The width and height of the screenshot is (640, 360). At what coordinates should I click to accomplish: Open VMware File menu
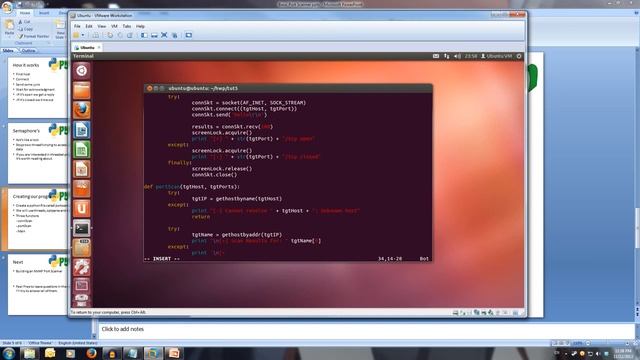click(77, 26)
